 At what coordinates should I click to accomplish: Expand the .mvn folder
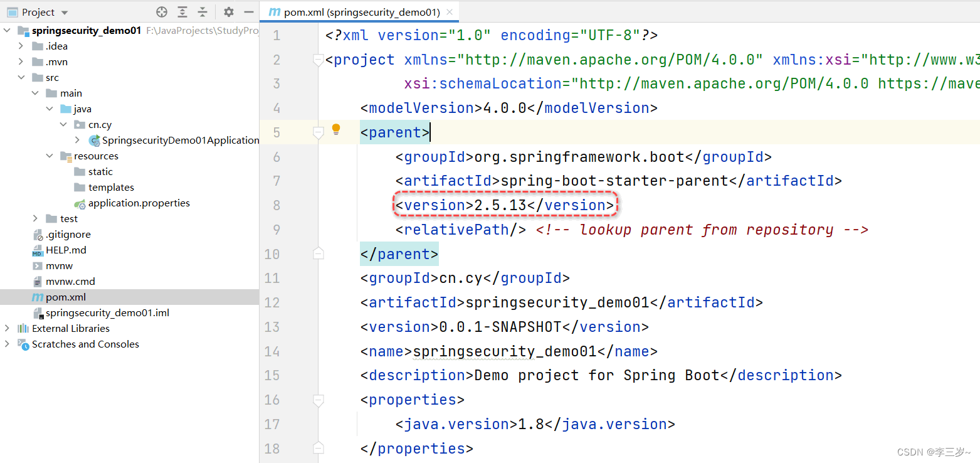point(21,61)
